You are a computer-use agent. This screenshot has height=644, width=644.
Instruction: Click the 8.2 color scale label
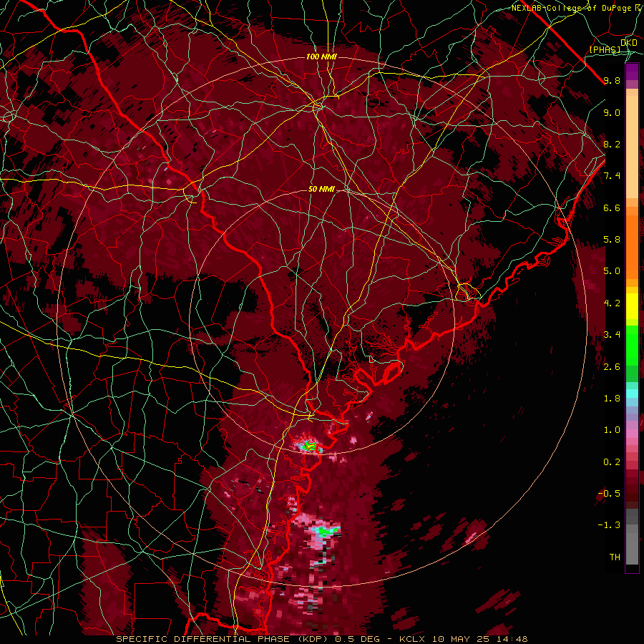tap(612, 144)
